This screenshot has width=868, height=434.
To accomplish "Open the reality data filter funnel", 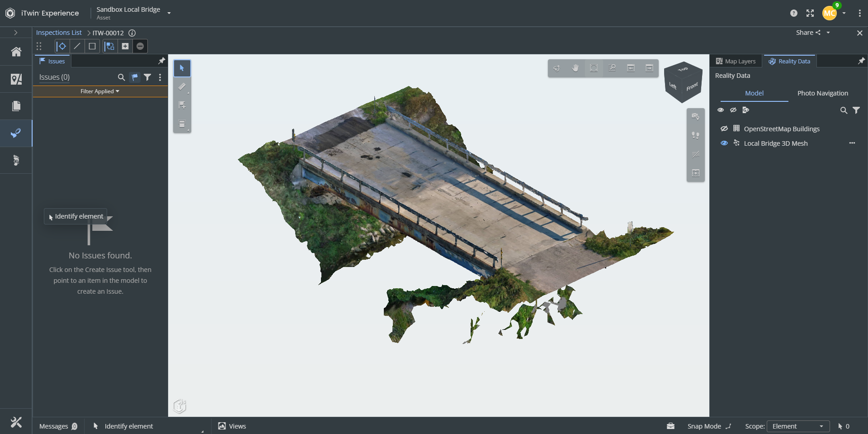I will coord(856,110).
